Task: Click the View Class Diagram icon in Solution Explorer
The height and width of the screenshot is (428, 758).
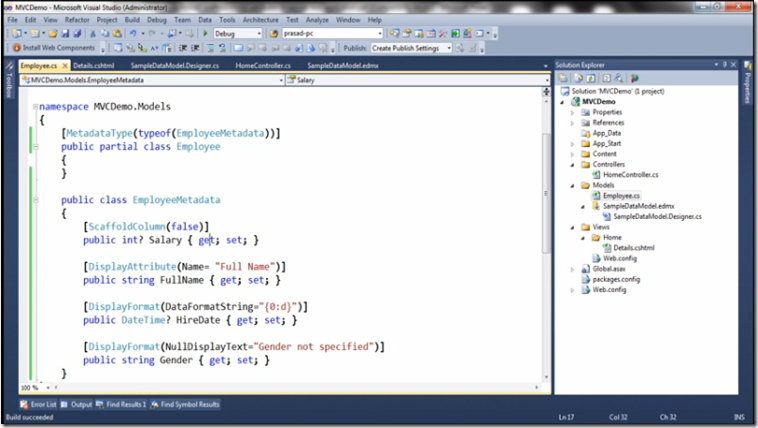Action: [618, 78]
